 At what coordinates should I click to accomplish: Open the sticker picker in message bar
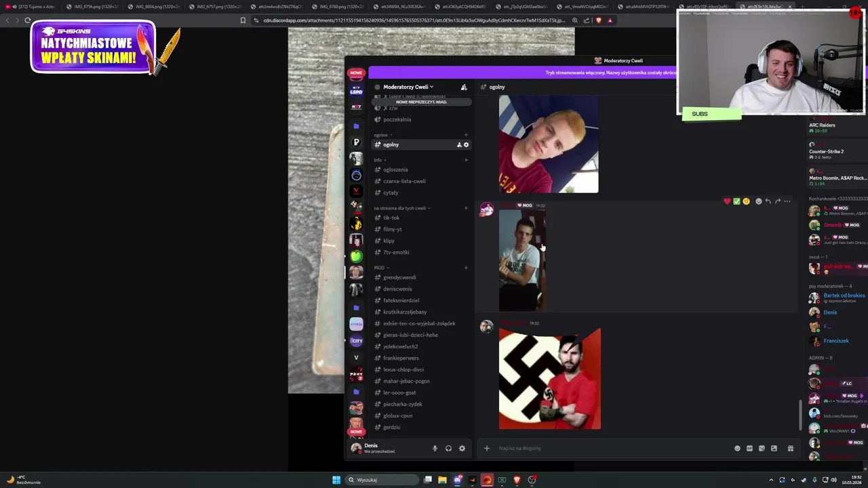coord(762,448)
